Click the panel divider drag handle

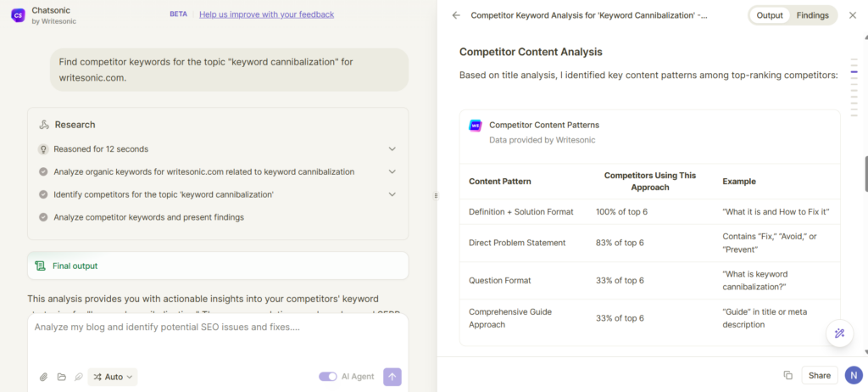(x=437, y=195)
